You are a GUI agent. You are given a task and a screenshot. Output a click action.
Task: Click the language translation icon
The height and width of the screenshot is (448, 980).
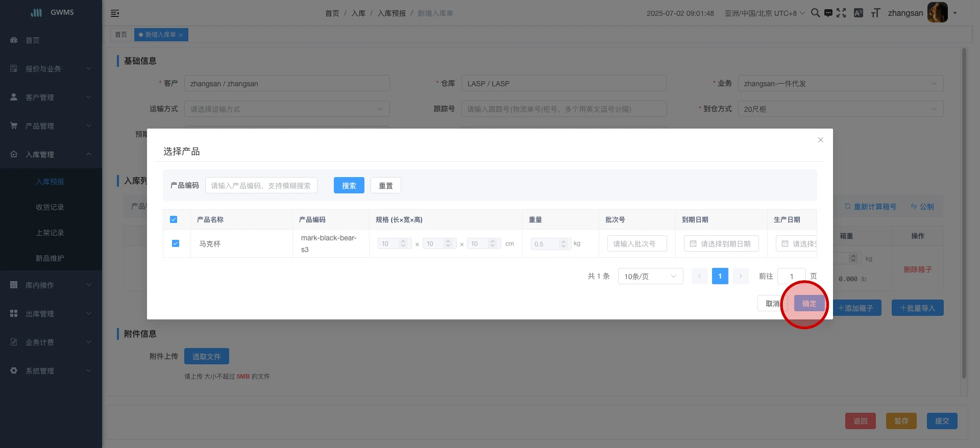[x=859, y=13]
